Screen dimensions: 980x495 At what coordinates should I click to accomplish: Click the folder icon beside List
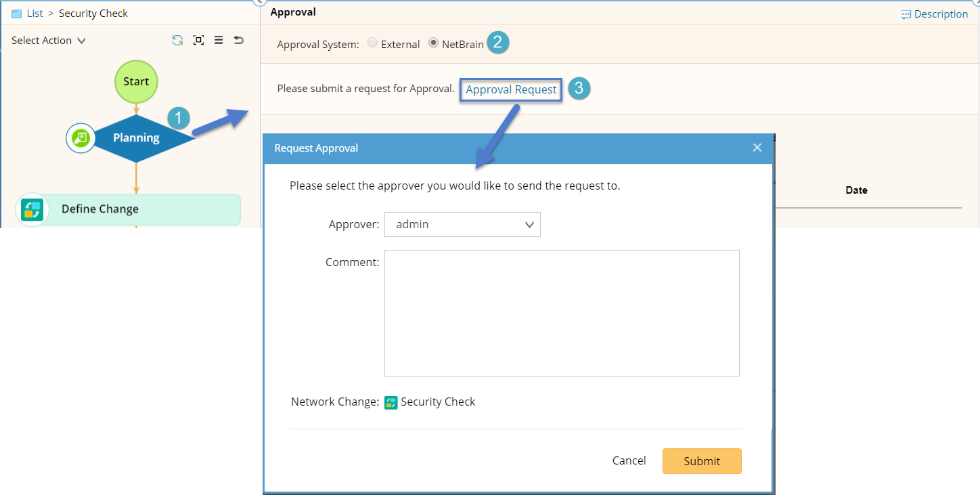point(17,14)
